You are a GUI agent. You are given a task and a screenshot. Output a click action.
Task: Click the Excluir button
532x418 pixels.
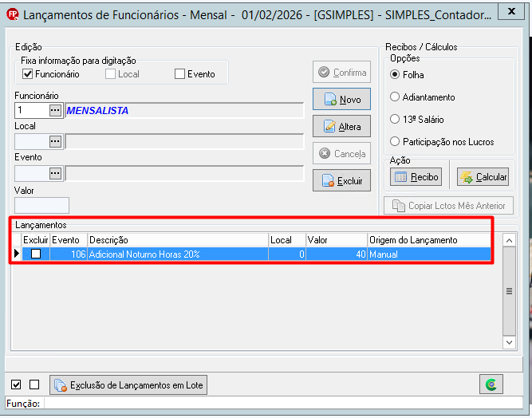341,181
